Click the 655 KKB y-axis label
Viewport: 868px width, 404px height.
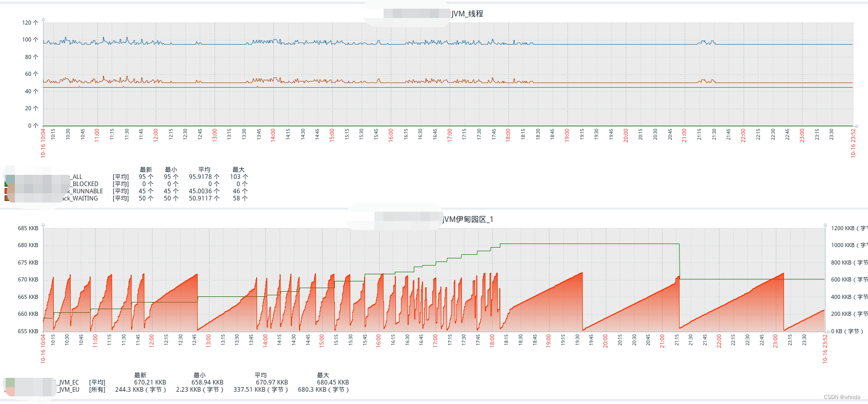pyautogui.click(x=28, y=331)
